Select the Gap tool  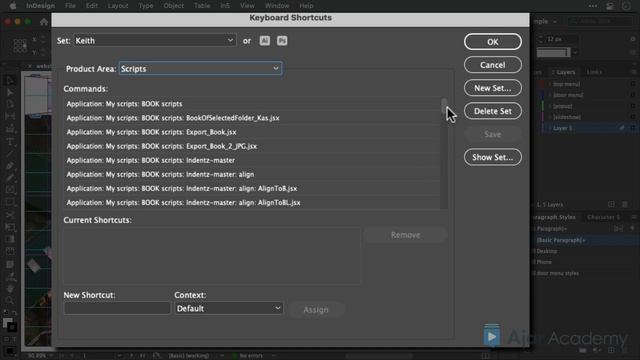(x=10, y=117)
